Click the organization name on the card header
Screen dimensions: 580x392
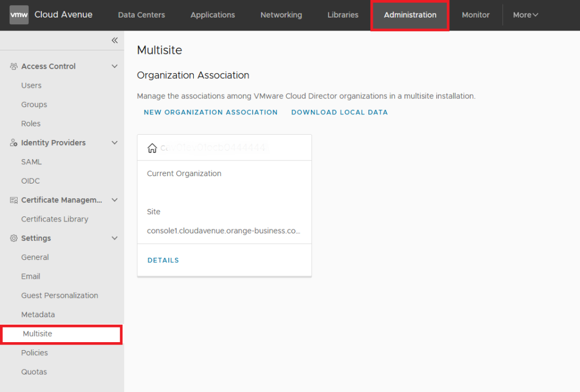(x=213, y=148)
